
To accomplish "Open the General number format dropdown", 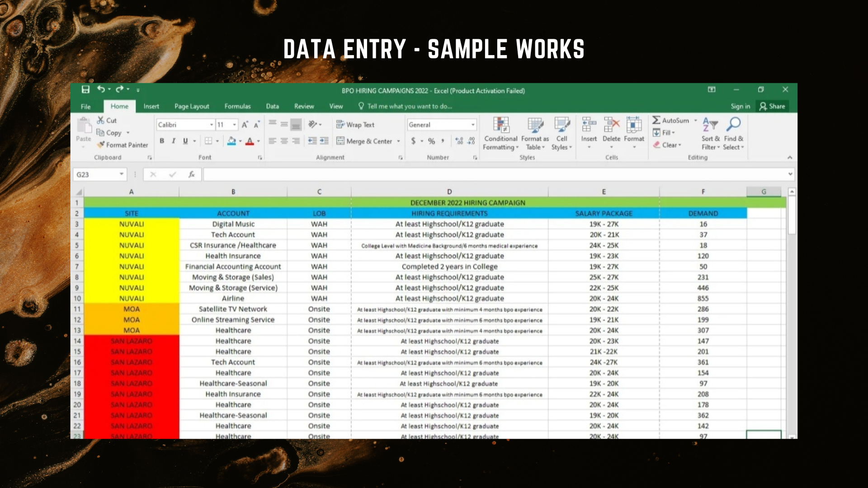I will click(473, 125).
